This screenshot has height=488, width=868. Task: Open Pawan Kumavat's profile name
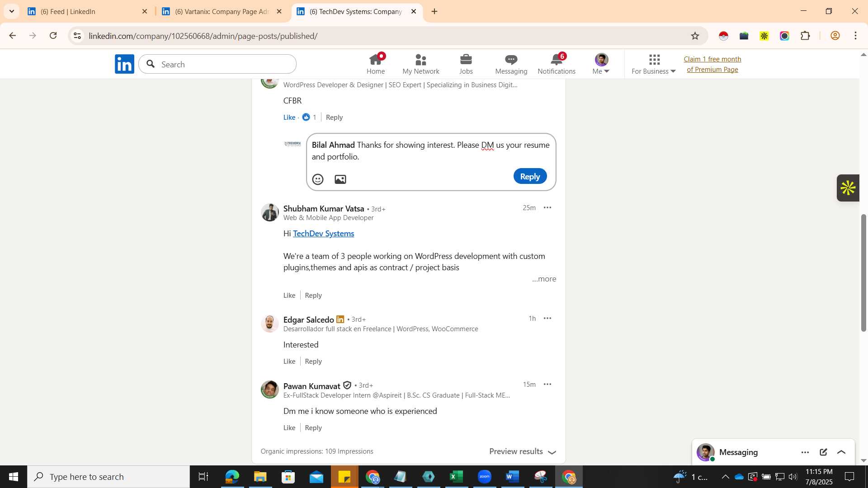311,386
